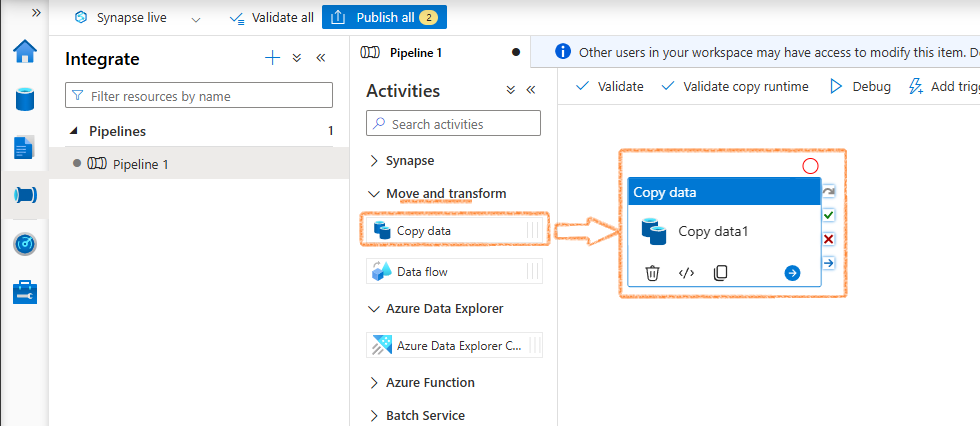Select the Data flow activity

point(454,272)
